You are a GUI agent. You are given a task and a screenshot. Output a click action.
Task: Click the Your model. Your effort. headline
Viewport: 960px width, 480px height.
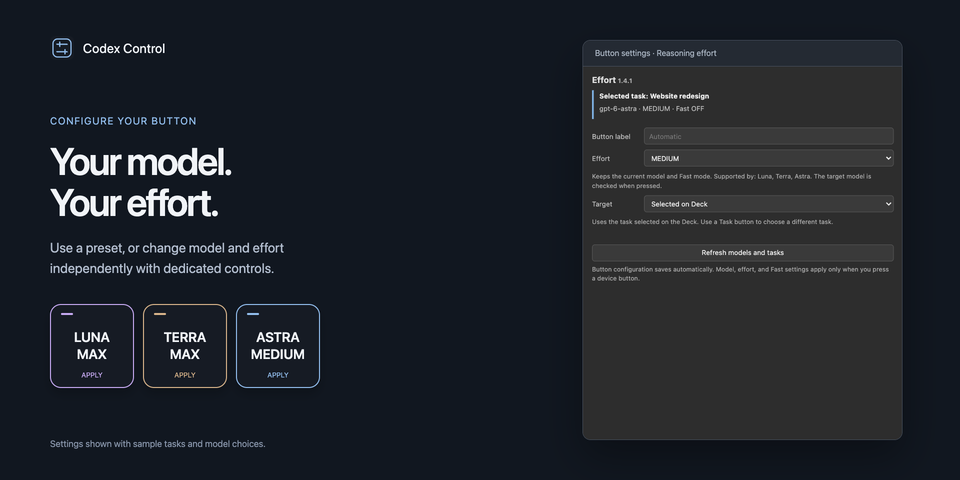[x=141, y=182]
